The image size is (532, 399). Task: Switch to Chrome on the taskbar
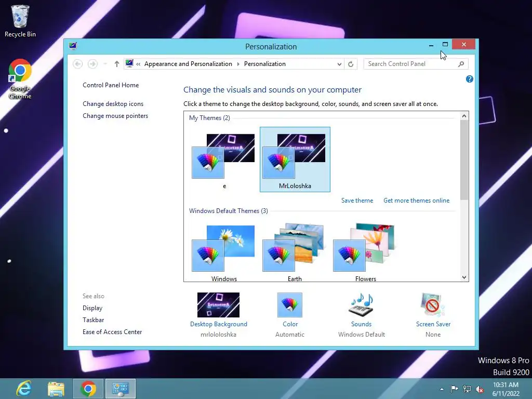(x=88, y=389)
